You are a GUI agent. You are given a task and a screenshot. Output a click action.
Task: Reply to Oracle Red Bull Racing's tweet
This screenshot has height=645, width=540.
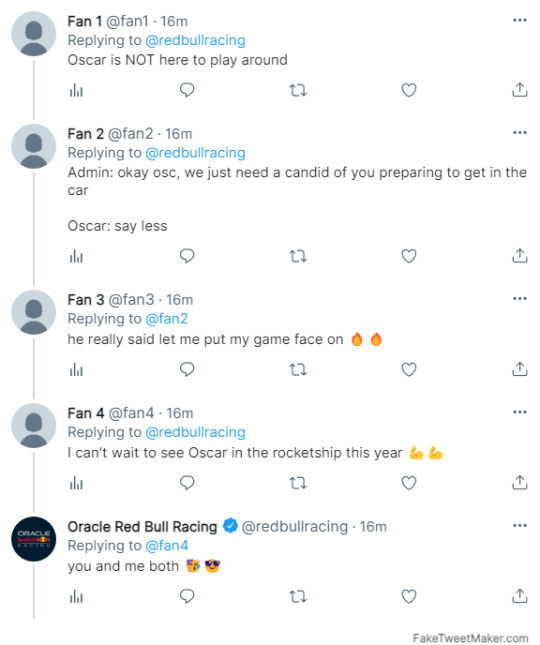pos(187,596)
